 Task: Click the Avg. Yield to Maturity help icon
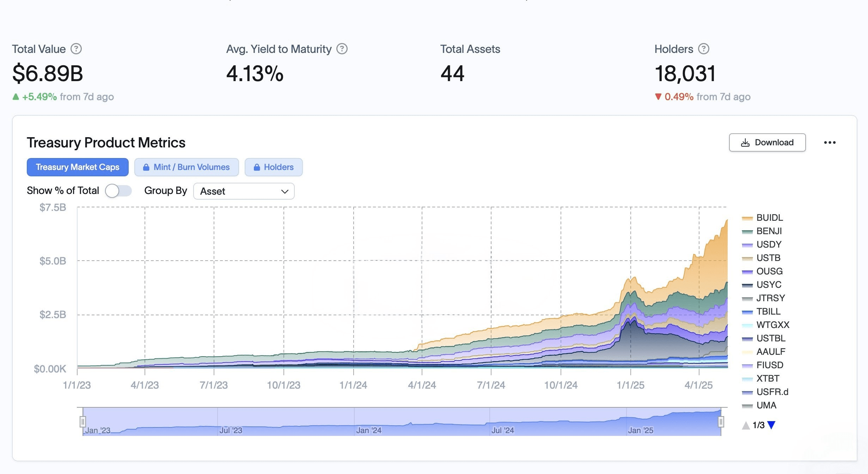[x=342, y=49]
